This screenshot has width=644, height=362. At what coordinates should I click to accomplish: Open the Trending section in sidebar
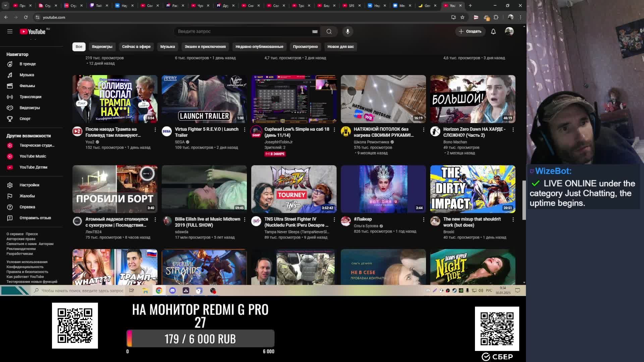28,64
